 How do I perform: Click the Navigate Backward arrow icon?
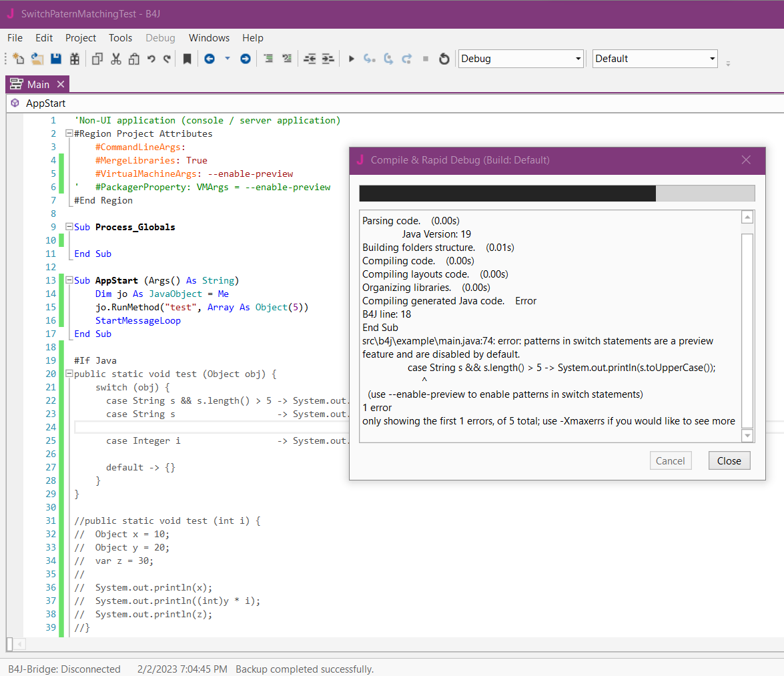pos(210,59)
